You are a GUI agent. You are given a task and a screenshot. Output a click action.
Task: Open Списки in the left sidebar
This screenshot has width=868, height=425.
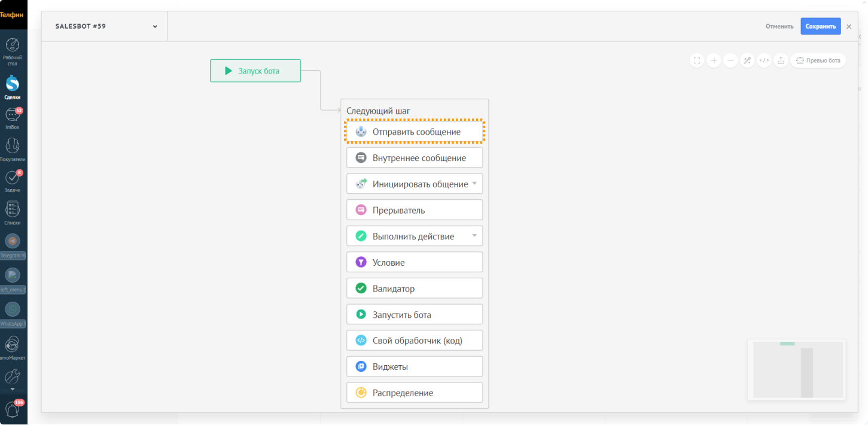(13, 213)
